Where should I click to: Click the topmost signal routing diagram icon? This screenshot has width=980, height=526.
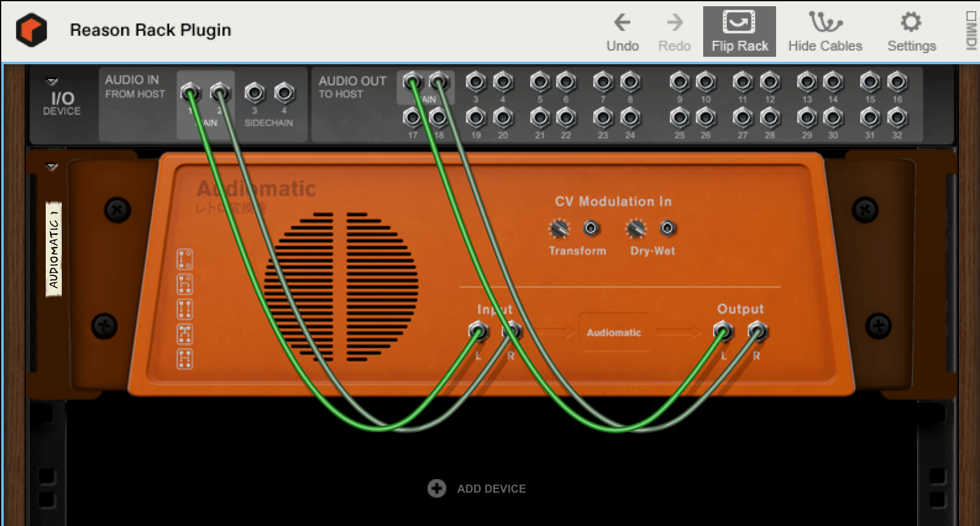(185, 260)
